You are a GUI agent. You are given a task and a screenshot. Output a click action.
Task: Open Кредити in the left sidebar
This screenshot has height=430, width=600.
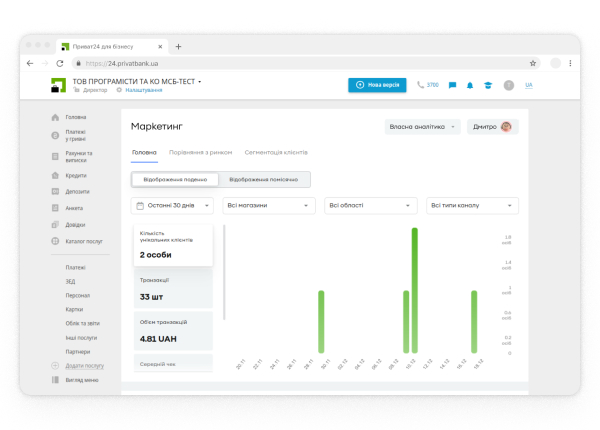[76, 175]
